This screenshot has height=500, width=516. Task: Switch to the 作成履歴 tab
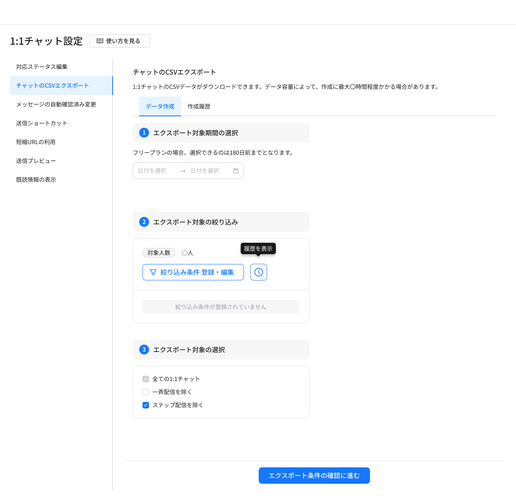[199, 106]
